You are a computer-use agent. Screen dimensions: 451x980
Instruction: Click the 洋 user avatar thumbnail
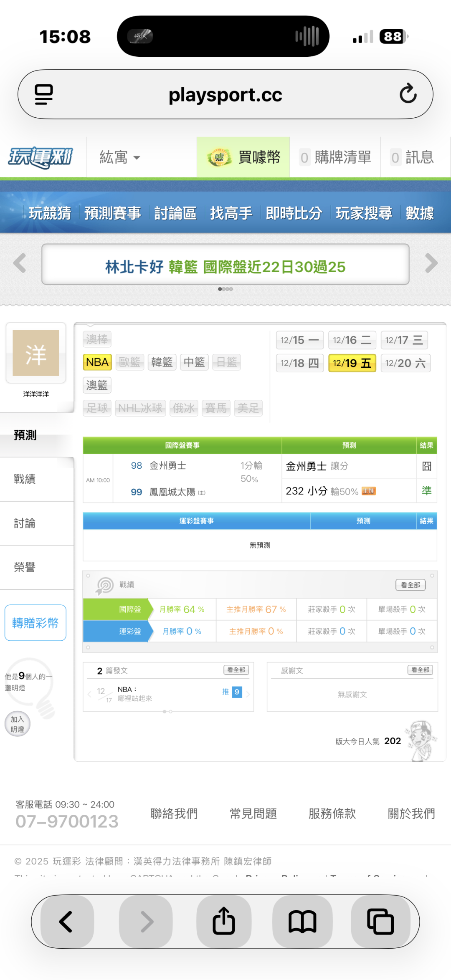click(36, 353)
